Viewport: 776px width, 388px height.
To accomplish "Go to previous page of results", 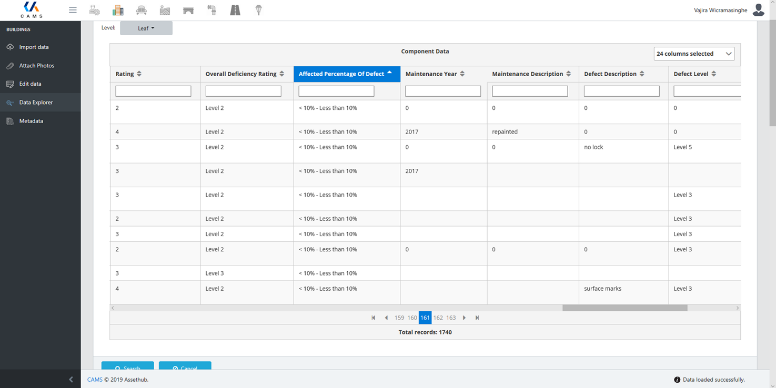I will click(386, 318).
